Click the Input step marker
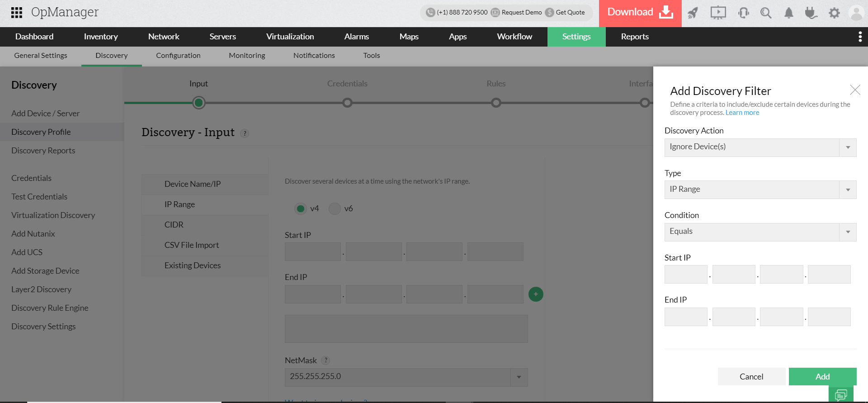The height and width of the screenshot is (403, 868). click(198, 103)
